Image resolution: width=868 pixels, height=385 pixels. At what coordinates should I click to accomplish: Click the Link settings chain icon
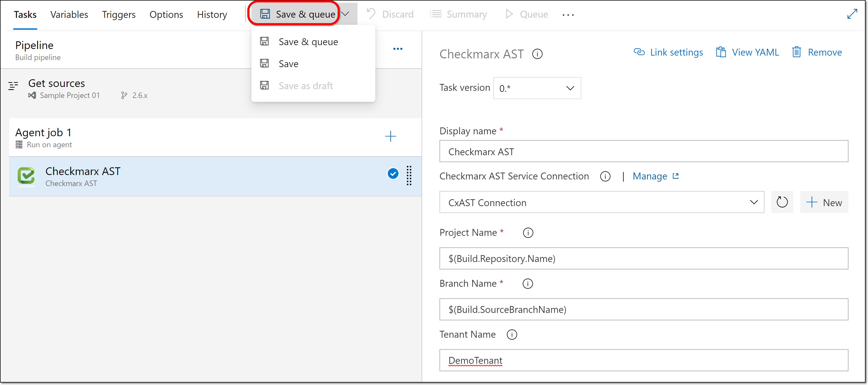pyautogui.click(x=639, y=52)
